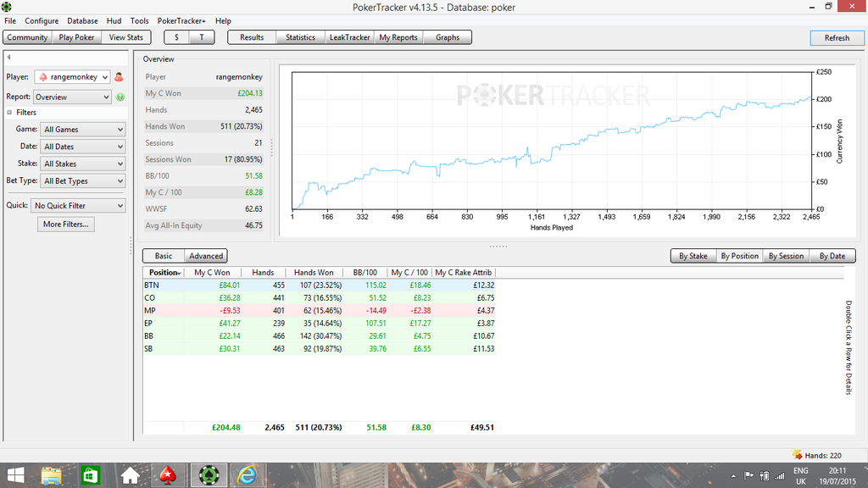Click the Home icon in the taskbar

click(x=130, y=475)
